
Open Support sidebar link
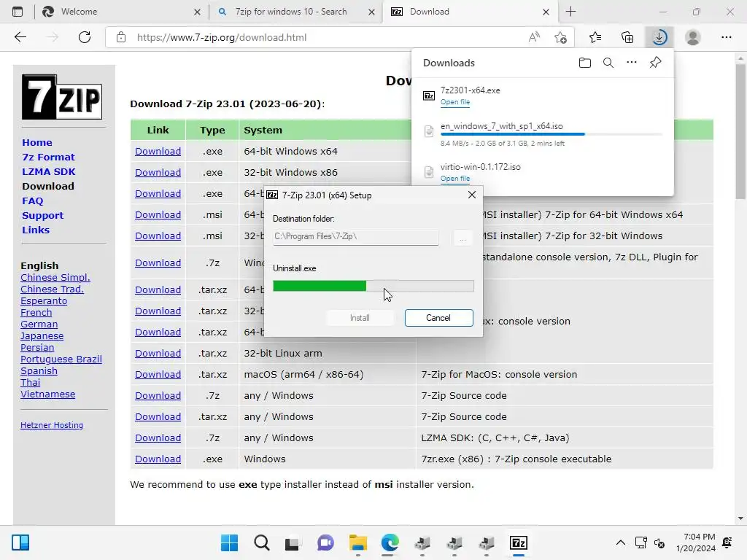pos(42,215)
